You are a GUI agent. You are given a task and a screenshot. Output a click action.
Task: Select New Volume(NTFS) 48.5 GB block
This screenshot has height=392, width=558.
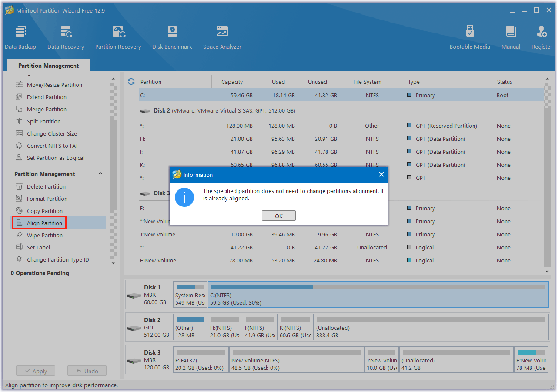pos(297,360)
